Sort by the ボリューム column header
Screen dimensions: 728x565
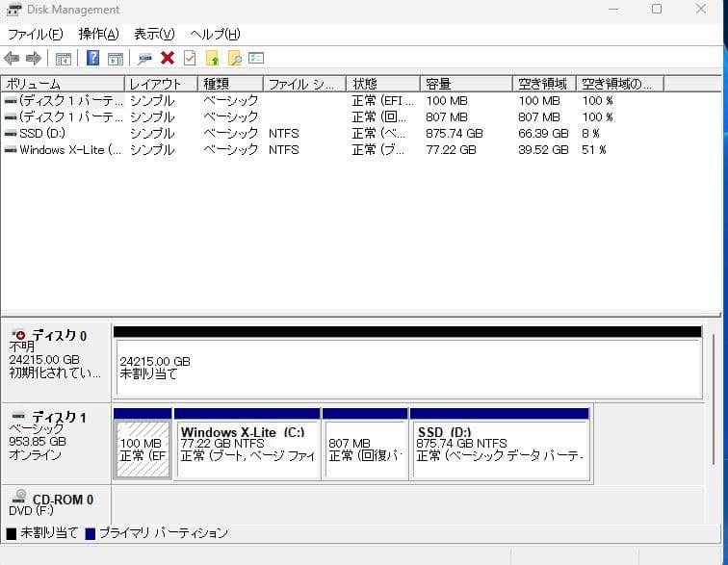tap(63, 84)
